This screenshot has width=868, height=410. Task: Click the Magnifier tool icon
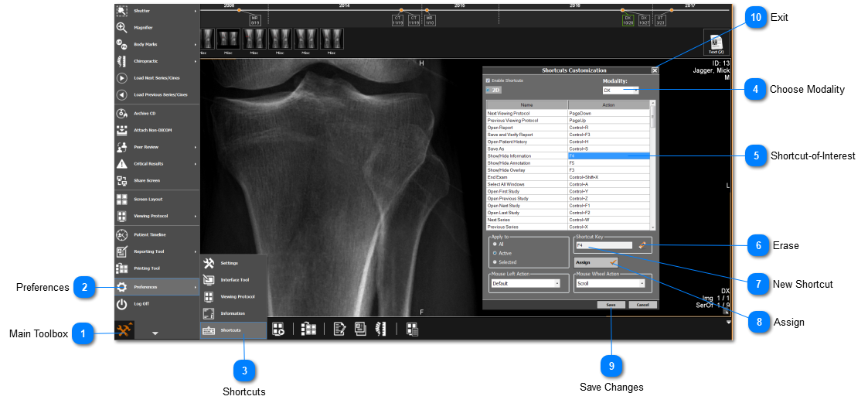122,27
